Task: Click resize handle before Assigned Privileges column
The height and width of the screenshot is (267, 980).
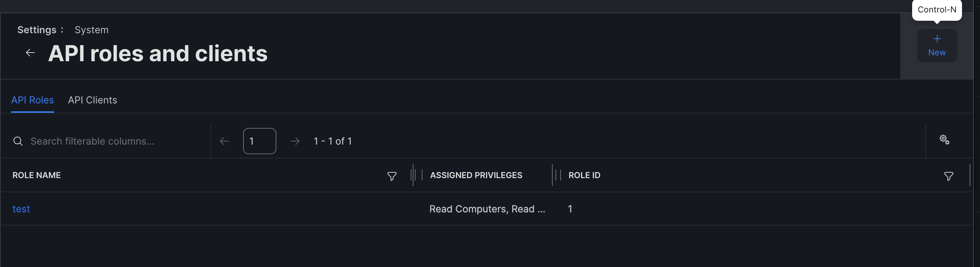Action: click(x=413, y=175)
